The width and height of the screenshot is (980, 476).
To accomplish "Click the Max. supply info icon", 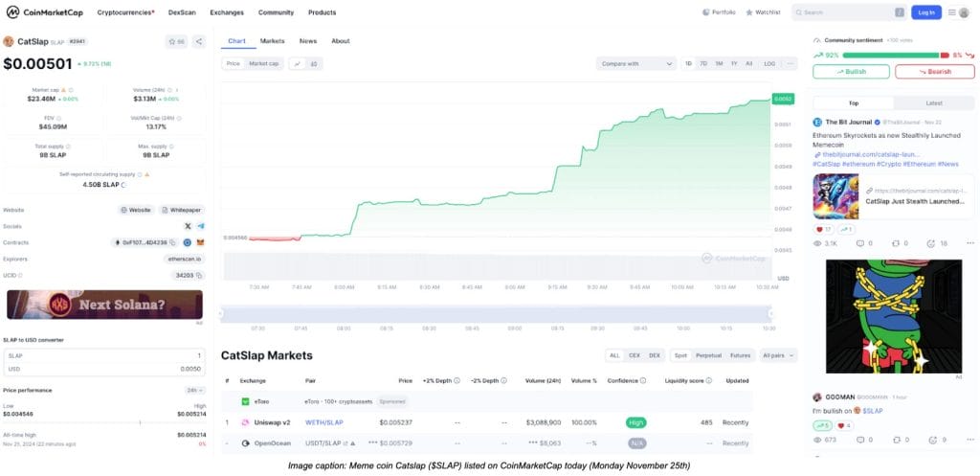I will [x=170, y=146].
